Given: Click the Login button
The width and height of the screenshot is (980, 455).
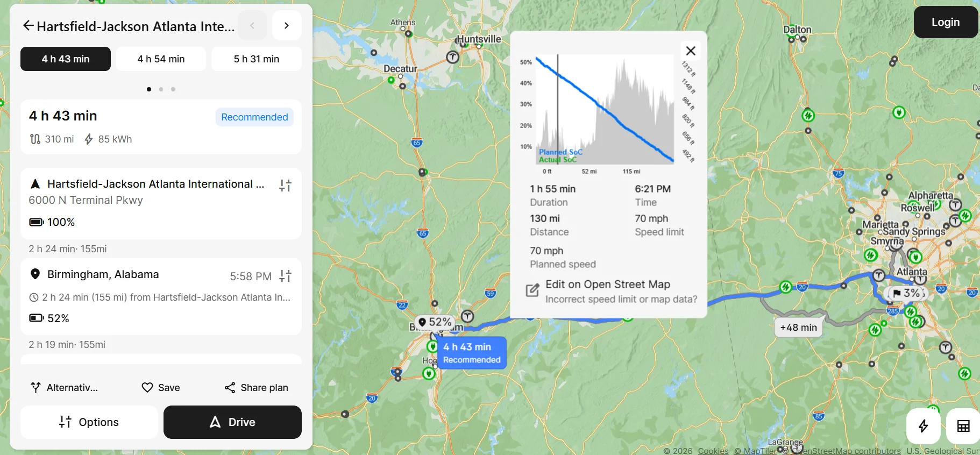Looking at the screenshot, I should (946, 22).
